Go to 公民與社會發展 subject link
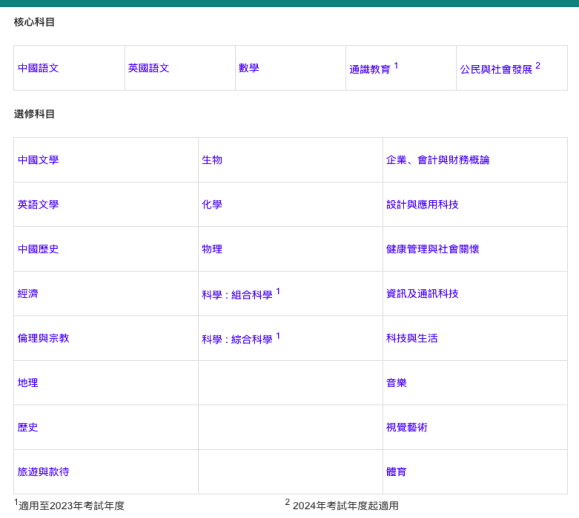 (x=496, y=69)
